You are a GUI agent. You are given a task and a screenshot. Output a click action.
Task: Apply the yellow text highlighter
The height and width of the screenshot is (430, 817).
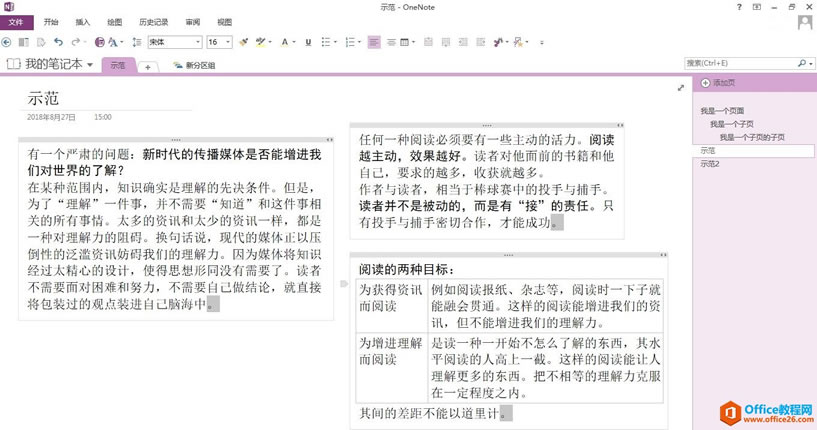click(x=261, y=42)
